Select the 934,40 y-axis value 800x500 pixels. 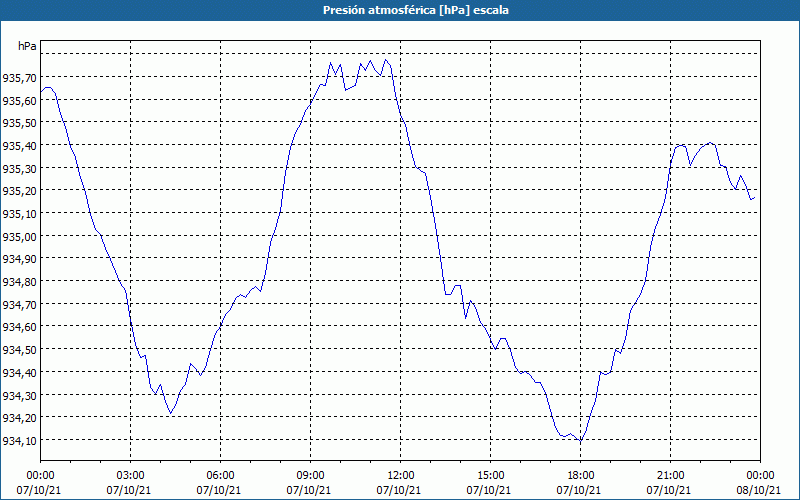tap(20, 372)
